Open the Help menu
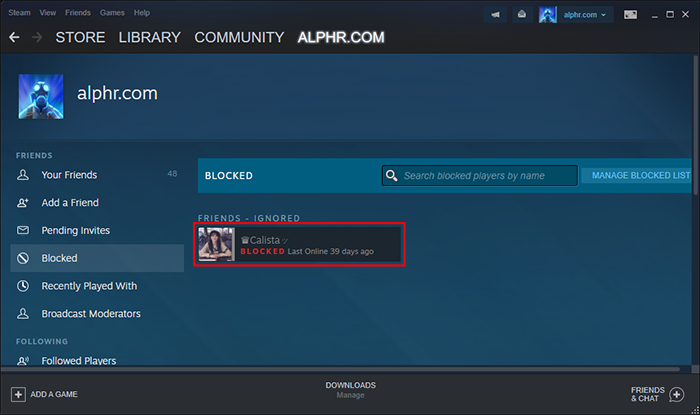The width and height of the screenshot is (700, 415). [142, 12]
